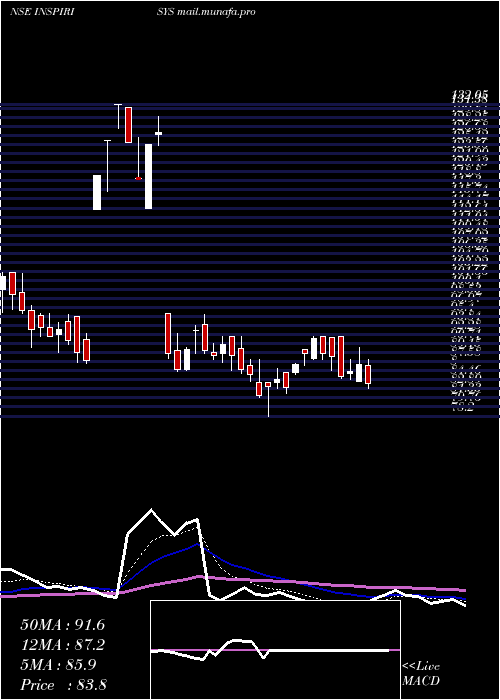500x700 pixels.
Task: Click inside the Live MACD inset chart
Action: pos(275,650)
